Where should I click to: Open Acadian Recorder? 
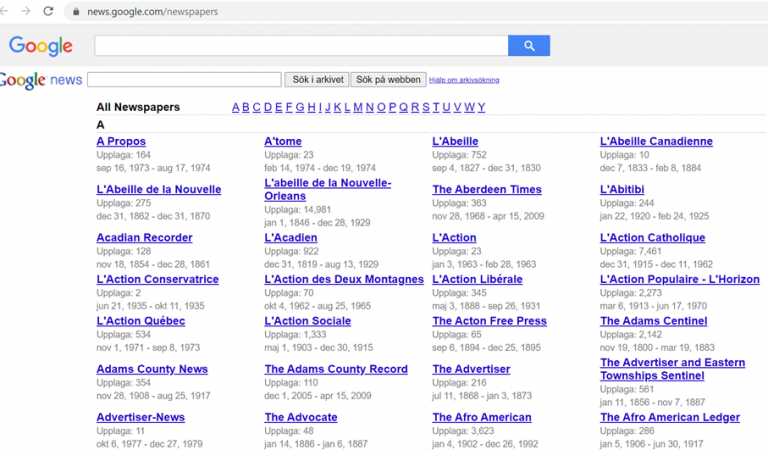[x=144, y=237]
